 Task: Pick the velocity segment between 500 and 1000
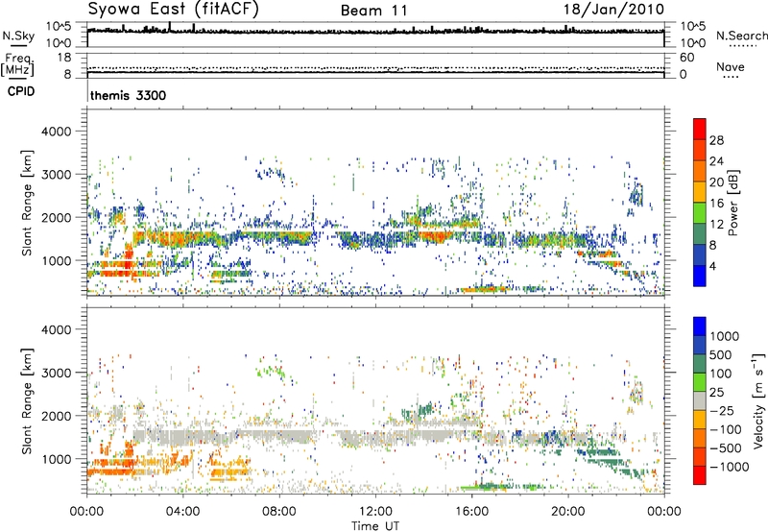coord(700,345)
